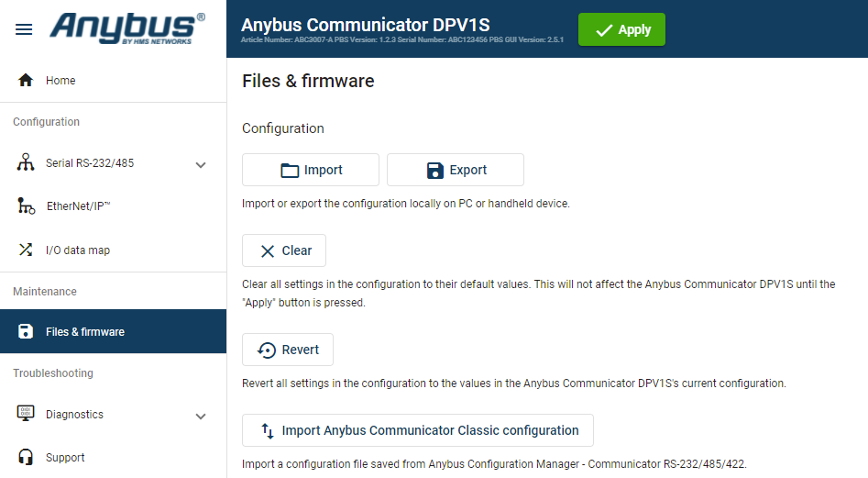Viewport: 868px width, 478px height.
Task: Click the Files & firmware page heading
Action: [x=308, y=81]
